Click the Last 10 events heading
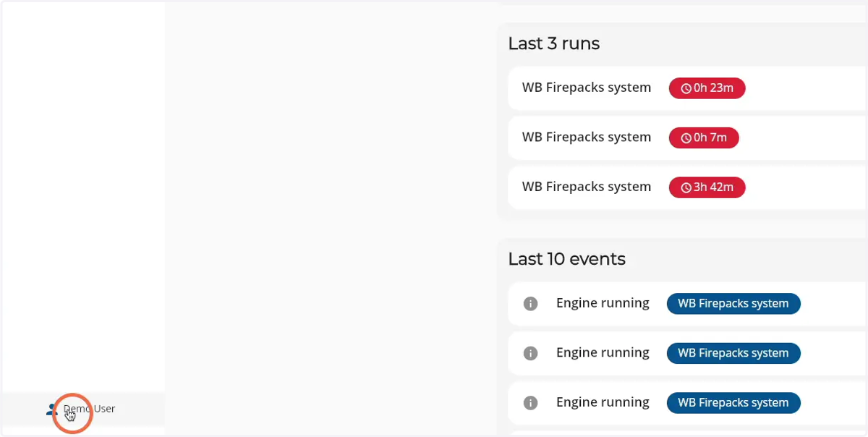 [566, 259]
